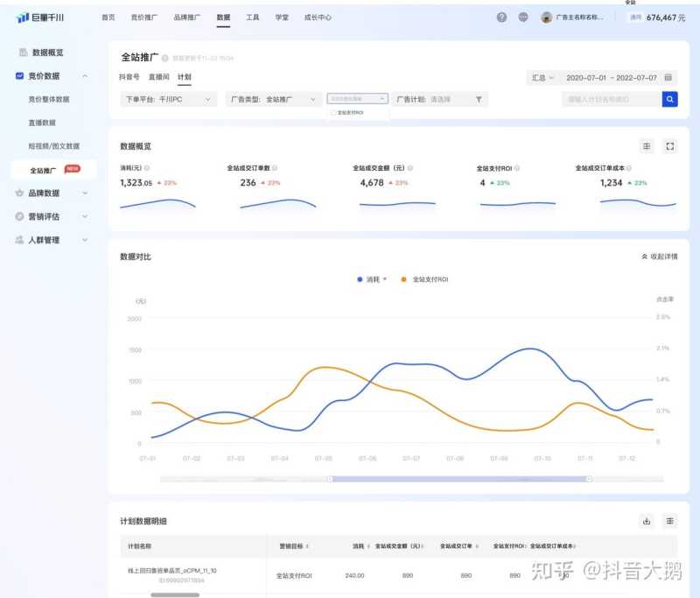This screenshot has width=700, height=598.
Task: Open 直播数据 in the sidebar
Action: pyautogui.click(x=42, y=123)
